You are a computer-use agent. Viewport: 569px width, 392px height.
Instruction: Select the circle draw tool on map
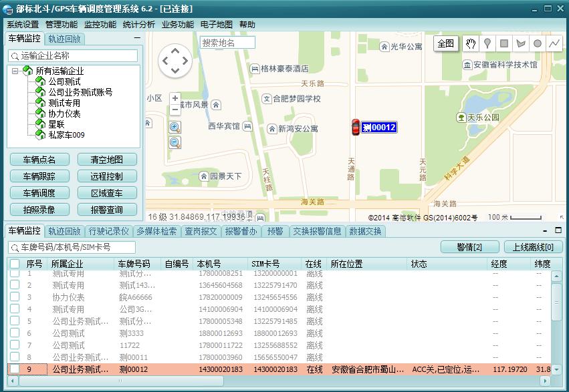538,43
